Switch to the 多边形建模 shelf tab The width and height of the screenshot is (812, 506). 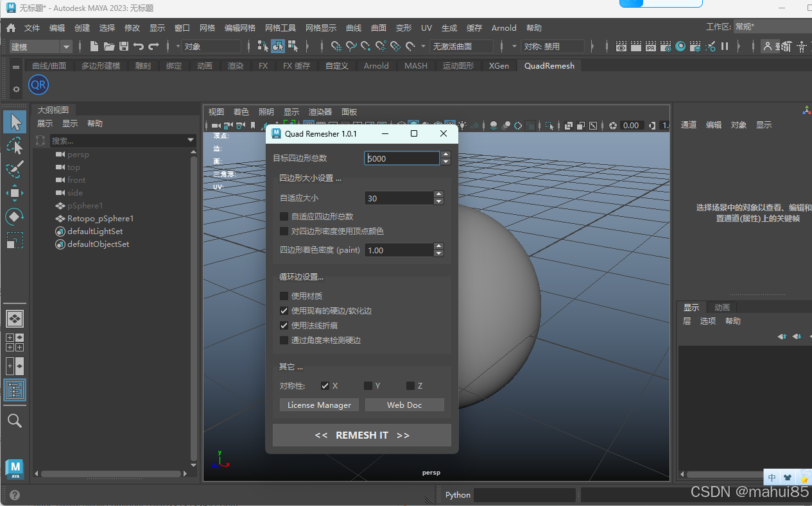click(x=101, y=65)
